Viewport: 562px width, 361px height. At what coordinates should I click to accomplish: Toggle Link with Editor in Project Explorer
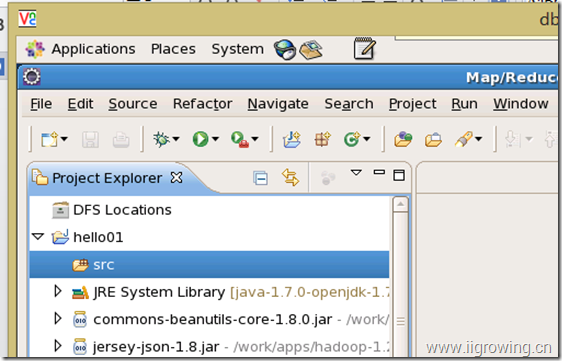[x=290, y=177]
